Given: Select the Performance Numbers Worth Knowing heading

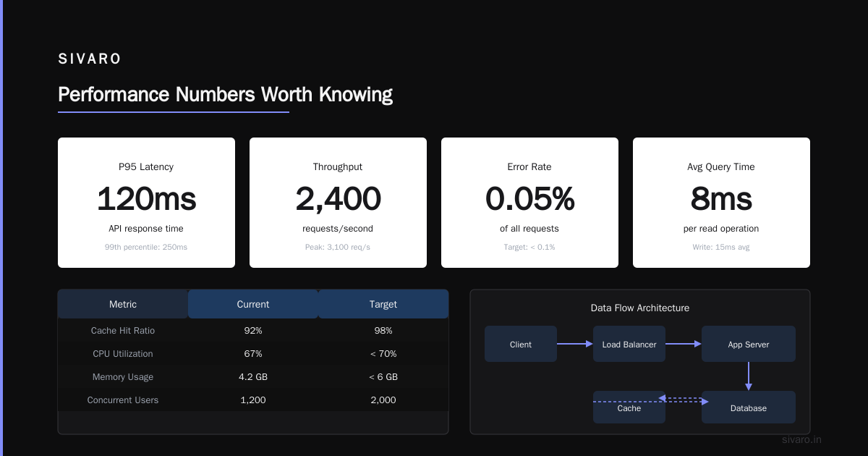Looking at the screenshot, I should click(225, 95).
